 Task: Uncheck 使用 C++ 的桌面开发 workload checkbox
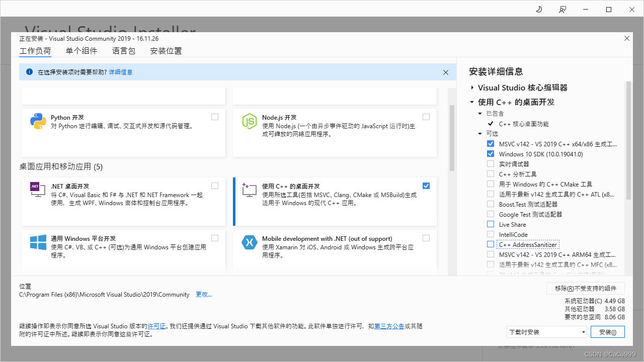pos(426,186)
